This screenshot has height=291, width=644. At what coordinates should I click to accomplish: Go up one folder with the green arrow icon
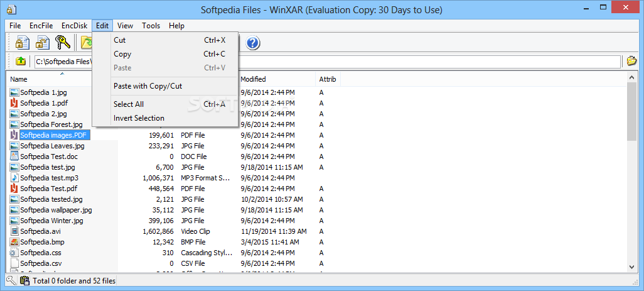pyautogui.click(x=21, y=61)
